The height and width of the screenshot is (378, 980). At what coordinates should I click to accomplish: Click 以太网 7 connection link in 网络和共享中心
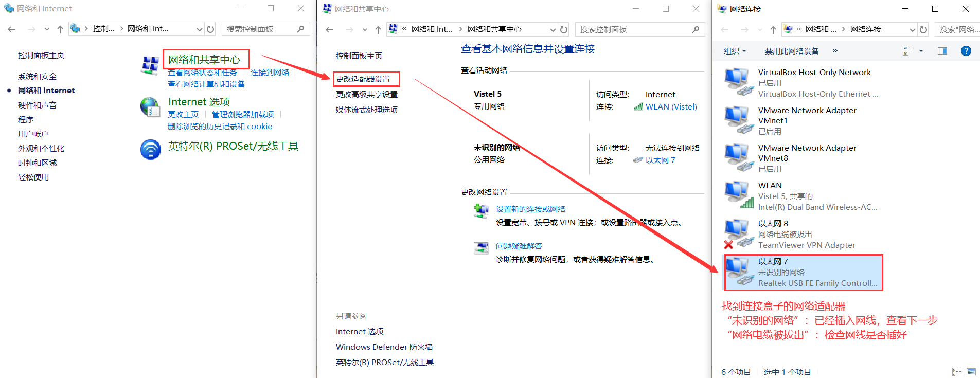[x=660, y=160]
